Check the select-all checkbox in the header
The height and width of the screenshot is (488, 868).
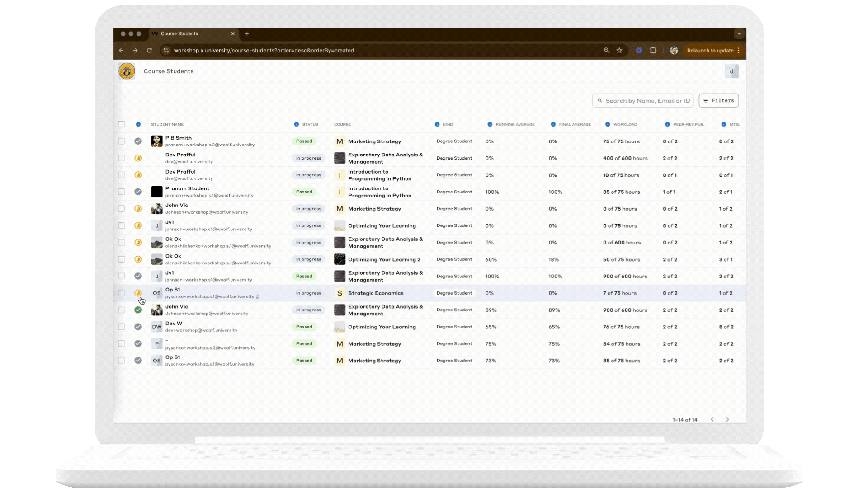pyautogui.click(x=121, y=124)
